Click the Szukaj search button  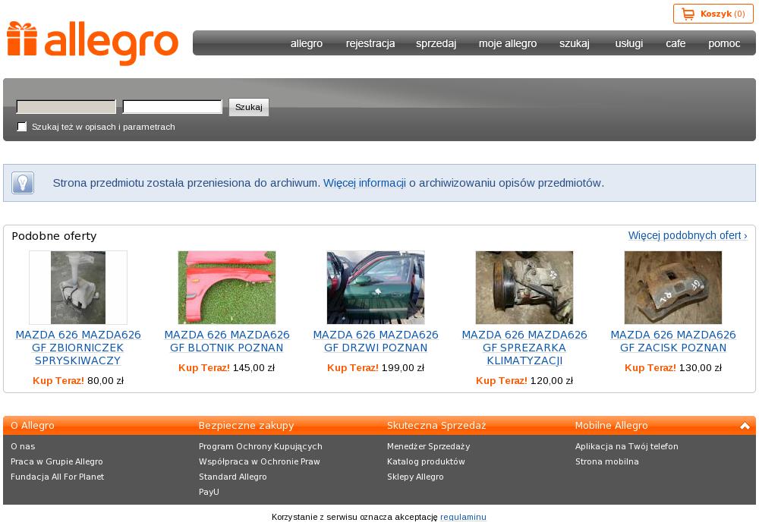click(249, 107)
